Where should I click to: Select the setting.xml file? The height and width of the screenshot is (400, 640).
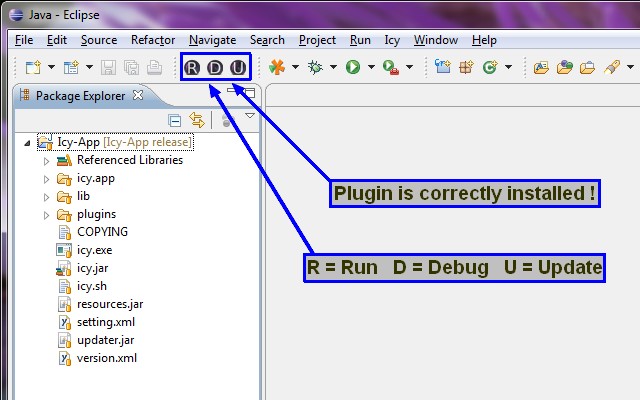[96, 322]
